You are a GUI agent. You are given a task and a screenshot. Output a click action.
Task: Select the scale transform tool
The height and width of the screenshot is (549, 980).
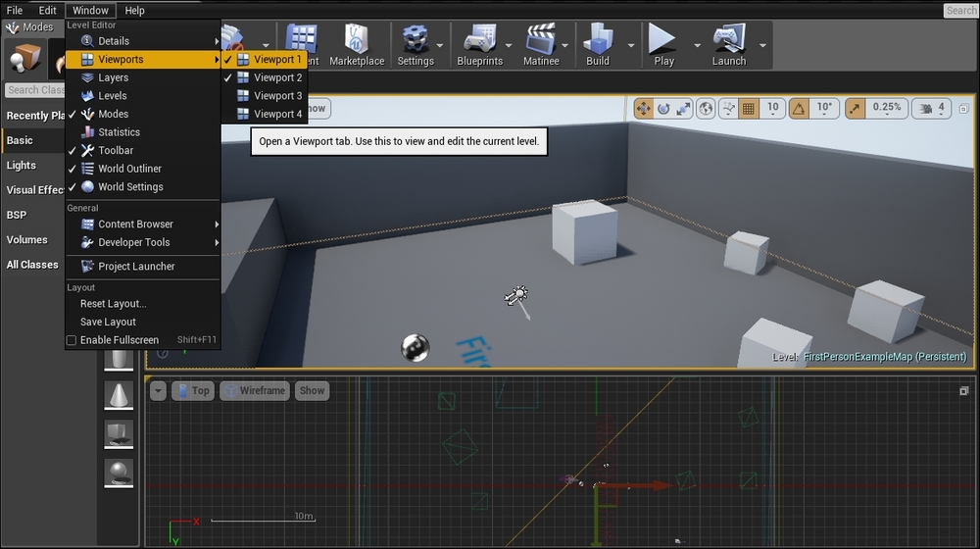point(683,108)
